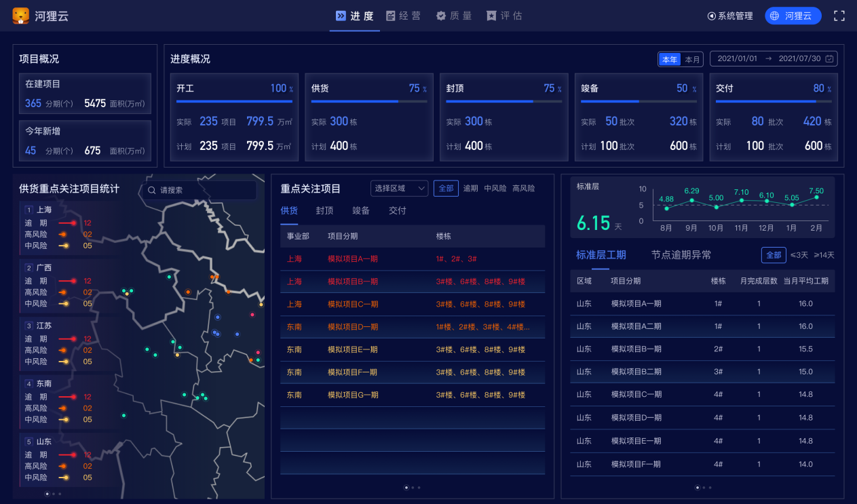Image resolution: width=857 pixels, height=504 pixels.
Task: Click the 封顶 75% progress bar
Action: 504,102
